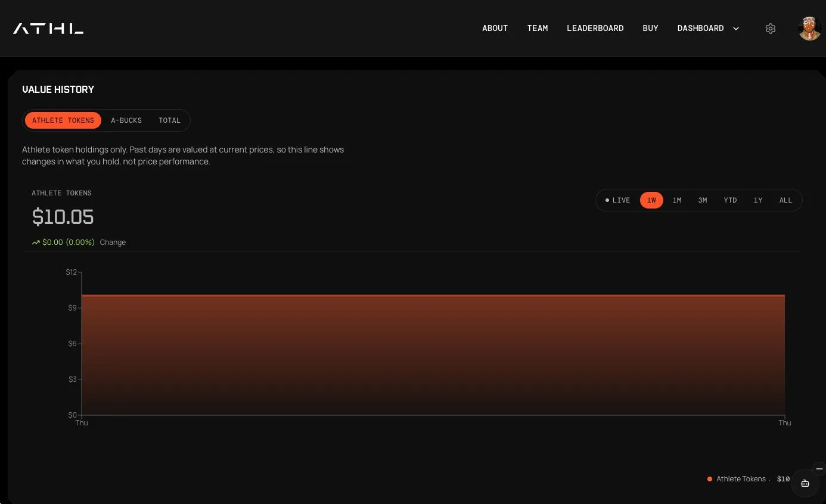Click the $10.05 token value

pos(63,217)
